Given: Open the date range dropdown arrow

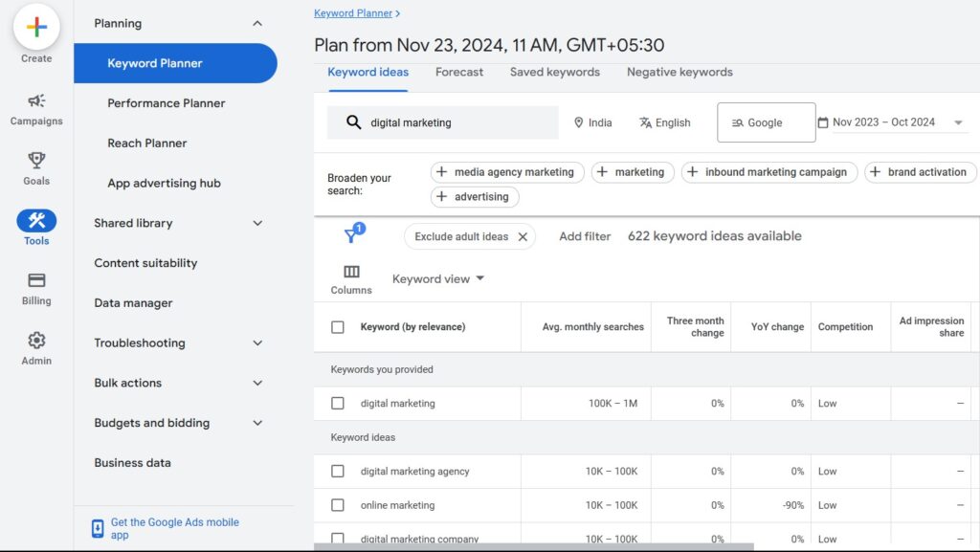Looking at the screenshot, I should [x=958, y=122].
